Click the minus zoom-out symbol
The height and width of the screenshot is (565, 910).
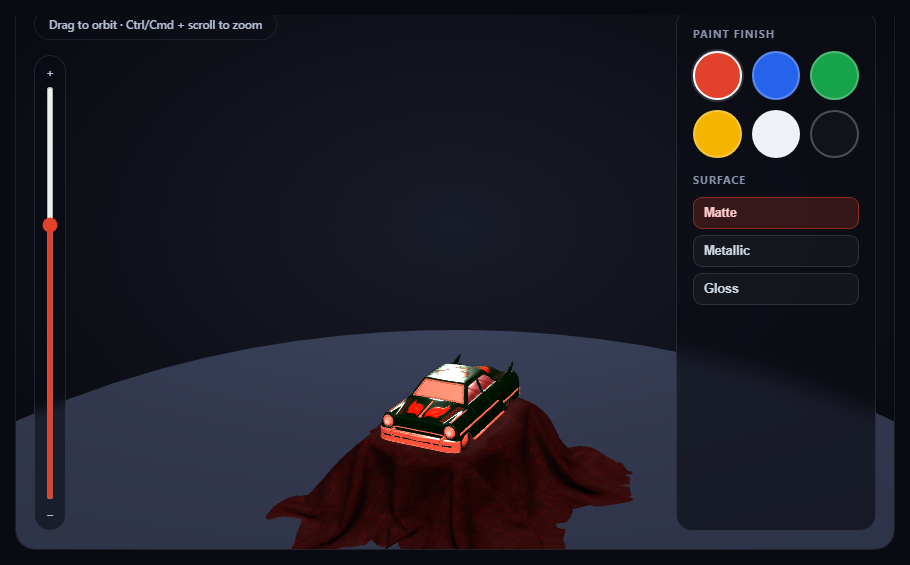click(x=50, y=515)
